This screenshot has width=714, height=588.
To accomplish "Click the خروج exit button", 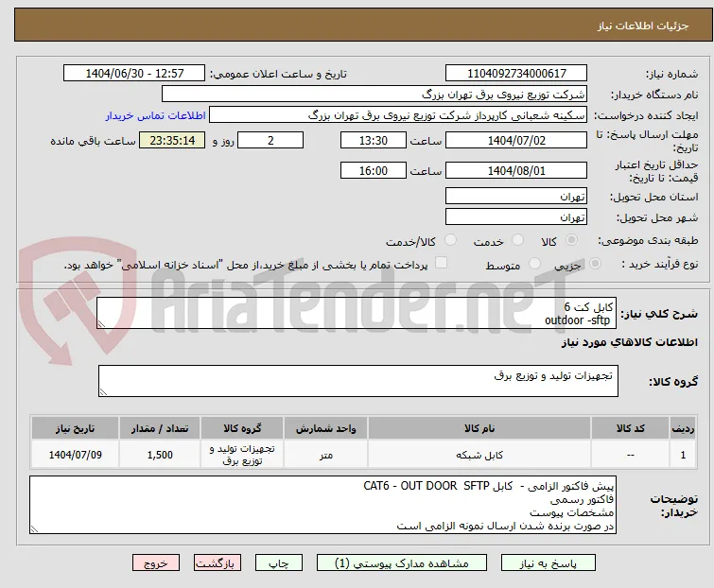I will [x=156, y=563].
